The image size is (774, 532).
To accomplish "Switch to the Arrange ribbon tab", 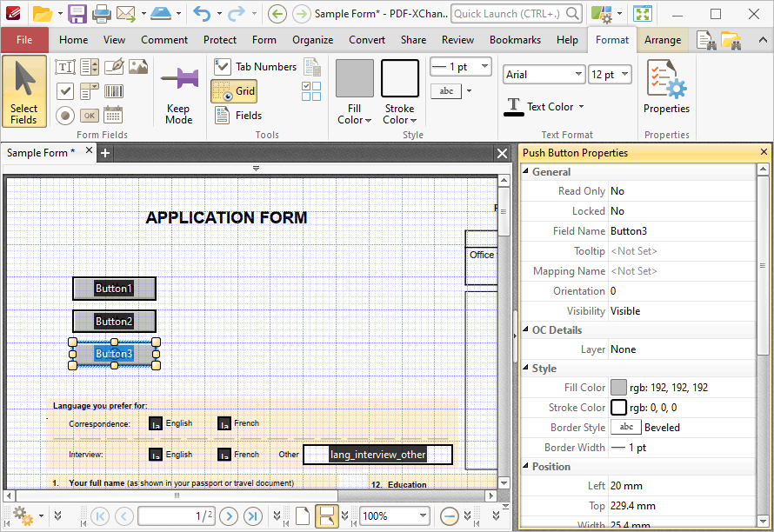I will click(663, 39).
